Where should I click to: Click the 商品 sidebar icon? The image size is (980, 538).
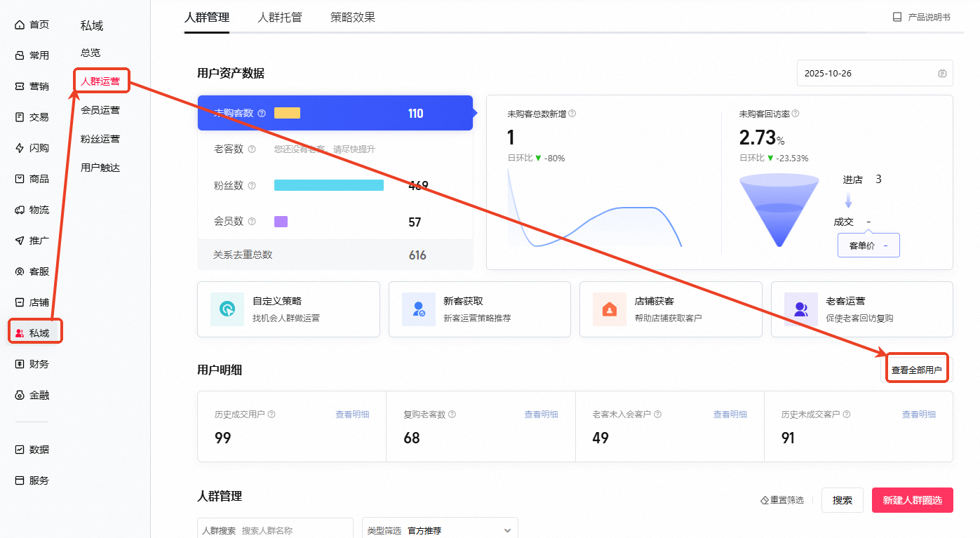[20, 179]
